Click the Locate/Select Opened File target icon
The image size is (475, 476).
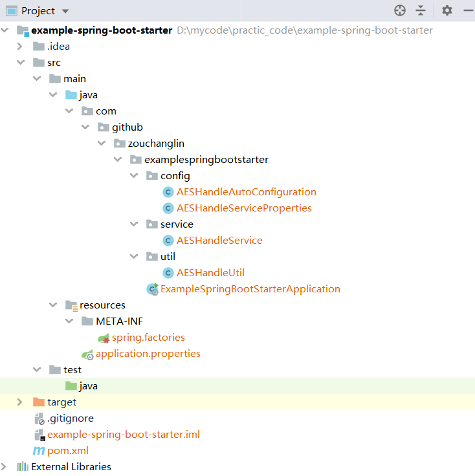coord(400,10)
